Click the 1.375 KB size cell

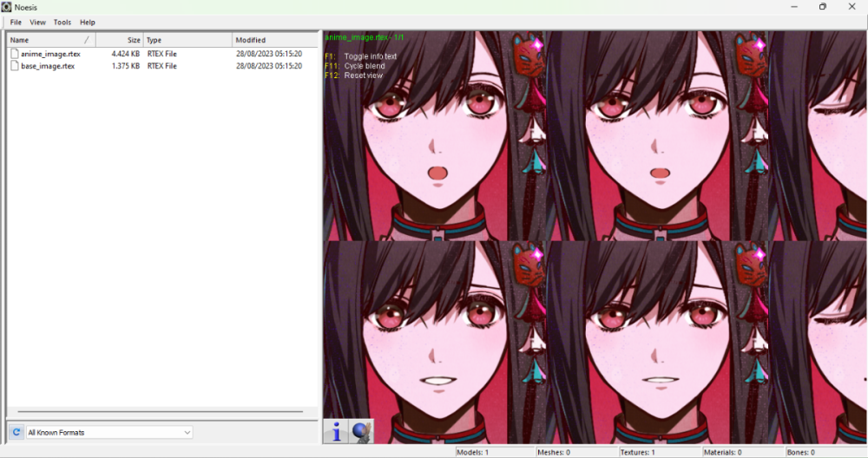pyautogui.click(x=126, y=66)
